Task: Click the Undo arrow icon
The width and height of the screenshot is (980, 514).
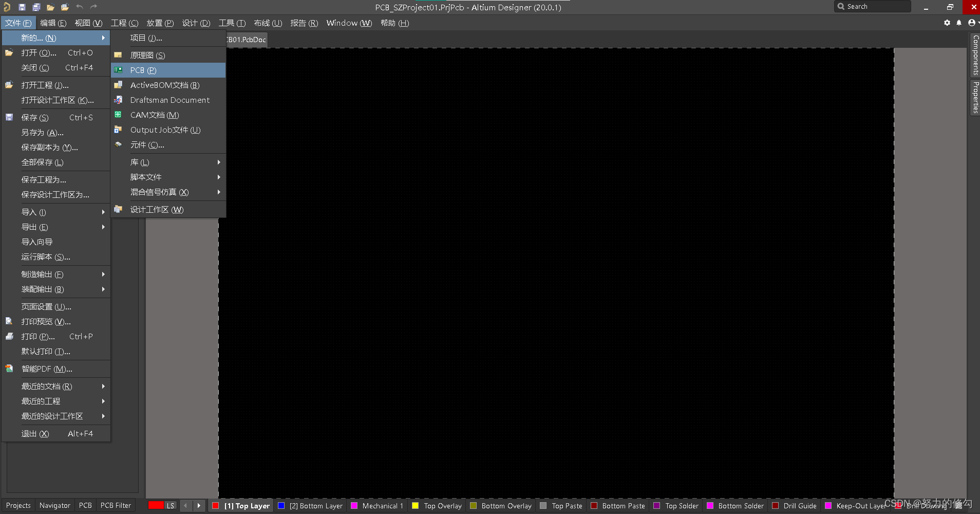Action: pyautogui.click(x=80, y=7)
